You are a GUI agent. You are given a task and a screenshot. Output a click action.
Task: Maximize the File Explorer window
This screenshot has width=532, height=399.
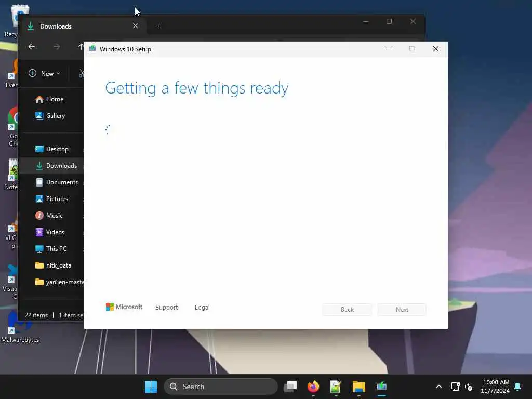pyautogui.click(x=389, y=22)
